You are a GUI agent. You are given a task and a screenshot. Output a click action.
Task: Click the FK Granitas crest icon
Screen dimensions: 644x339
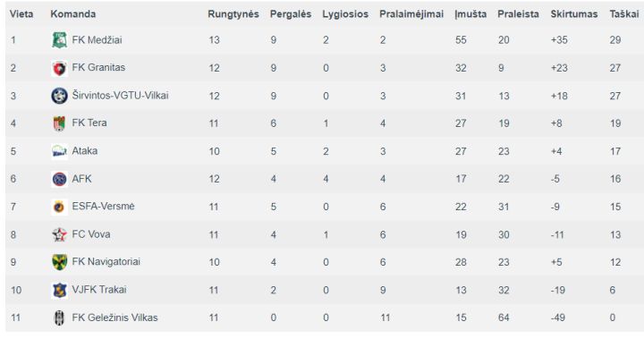[x=59, y=68]
